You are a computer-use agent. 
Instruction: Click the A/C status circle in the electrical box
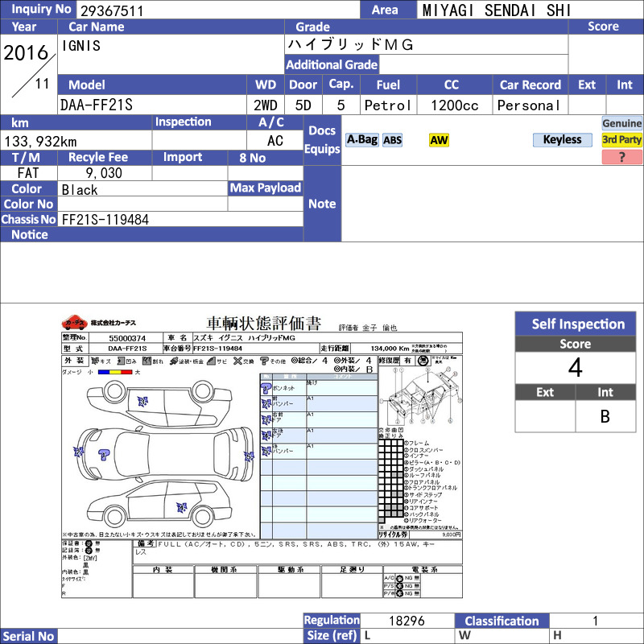400,578
